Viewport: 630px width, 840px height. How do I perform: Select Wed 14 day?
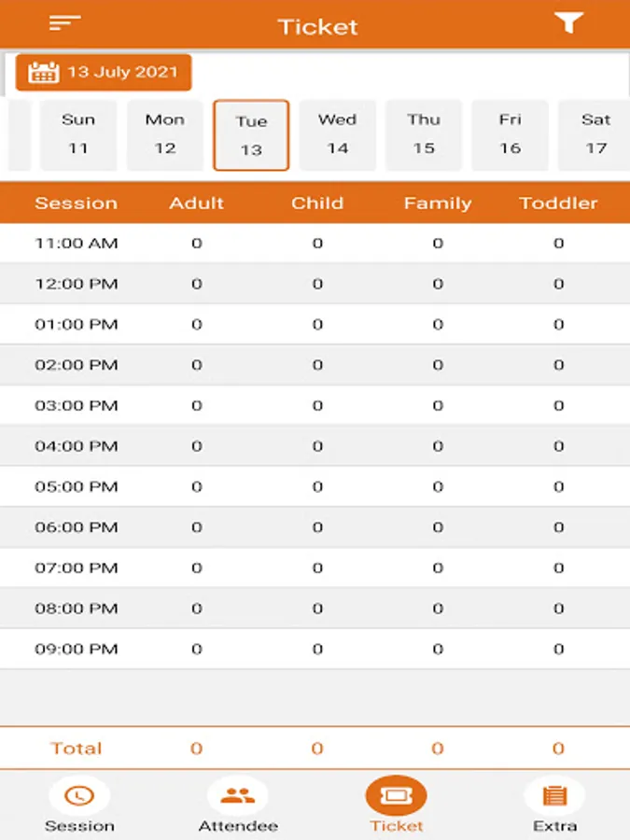338,135
